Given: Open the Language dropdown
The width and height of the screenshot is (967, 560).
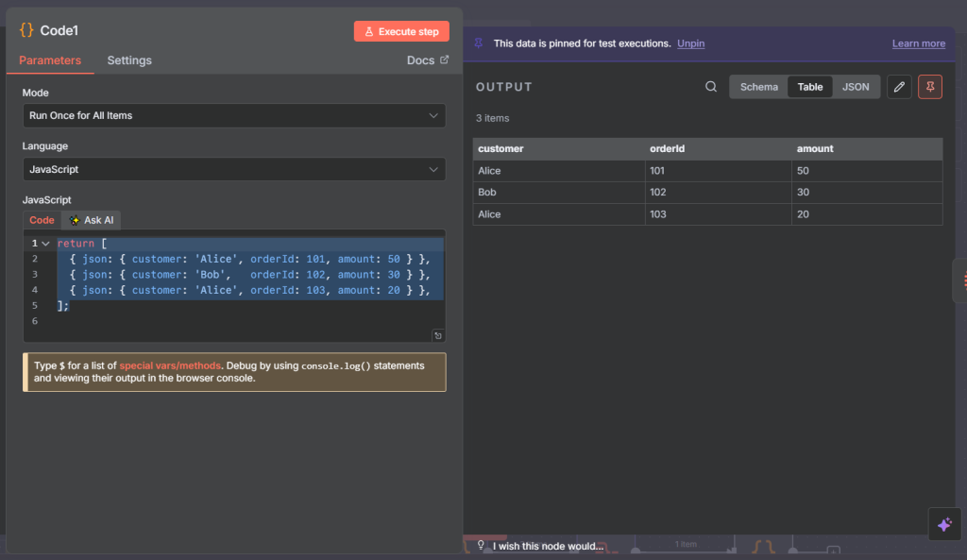Looking at the screenshot, I should point(234,170).
